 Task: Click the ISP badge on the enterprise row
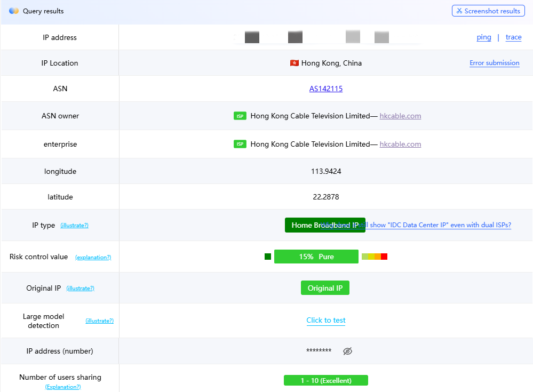coord(240,144)
